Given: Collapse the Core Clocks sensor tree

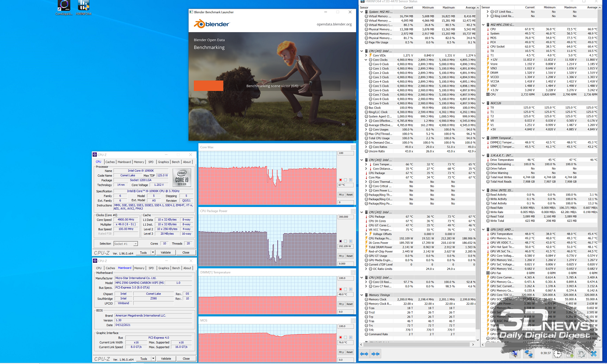Looking at the screenshot, I should [x=366, y=60].
